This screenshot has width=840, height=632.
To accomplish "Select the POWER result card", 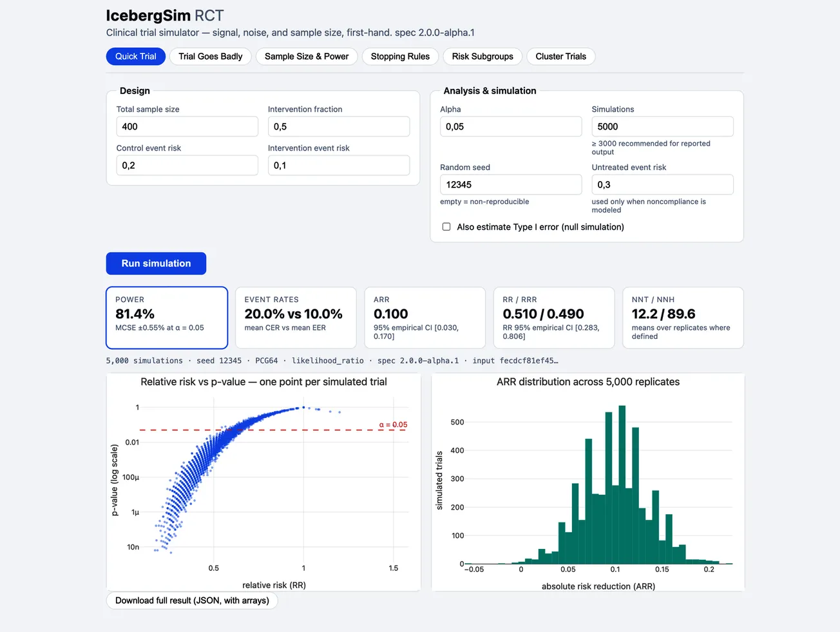I will click(x=167, y=318).
